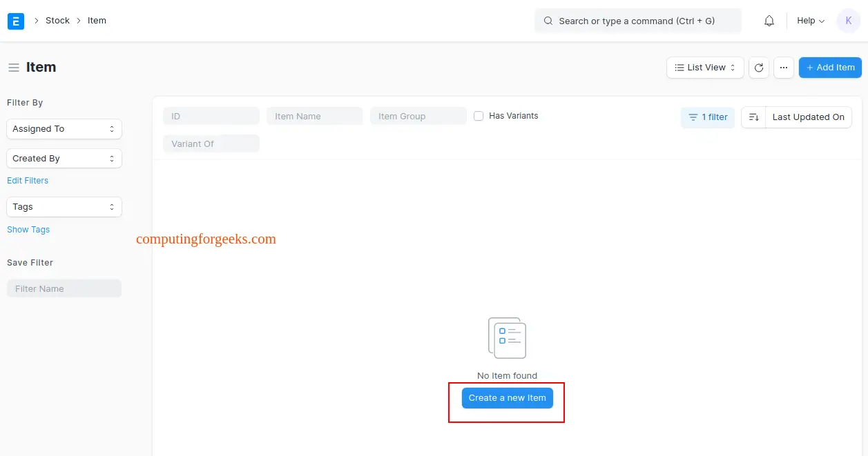868x456 pixels.
Task: Click the sidebar hamburger icon
Action: click(13, 66)
